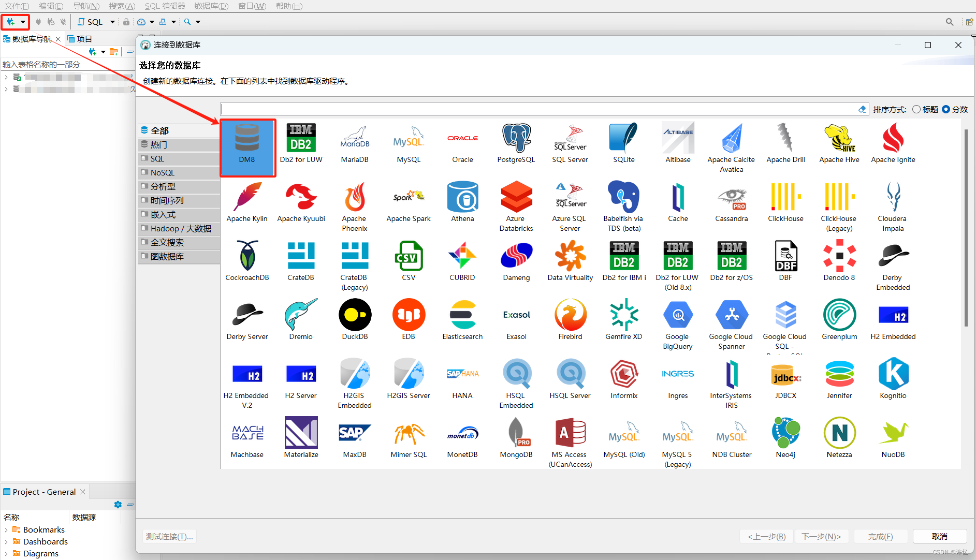Open the 数据库 menu
Image resolution: width=976 pixels, height=560 pixels.
click(211, 6)
